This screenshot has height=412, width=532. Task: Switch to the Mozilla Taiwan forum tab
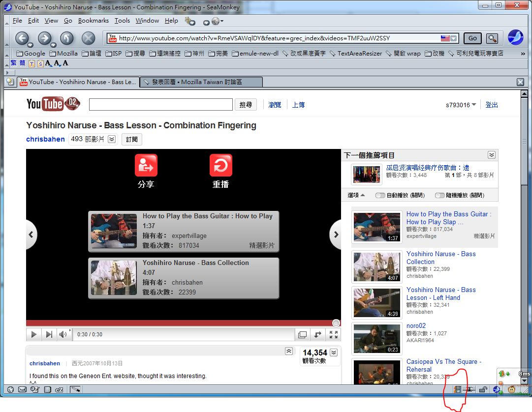point(200,82)
